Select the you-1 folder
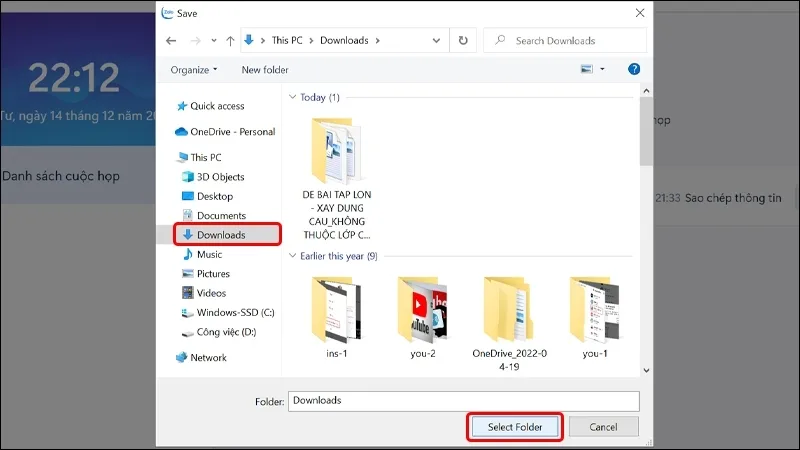Image resolution: width=800 pixels, height=450 pixels. click(595, 317)
